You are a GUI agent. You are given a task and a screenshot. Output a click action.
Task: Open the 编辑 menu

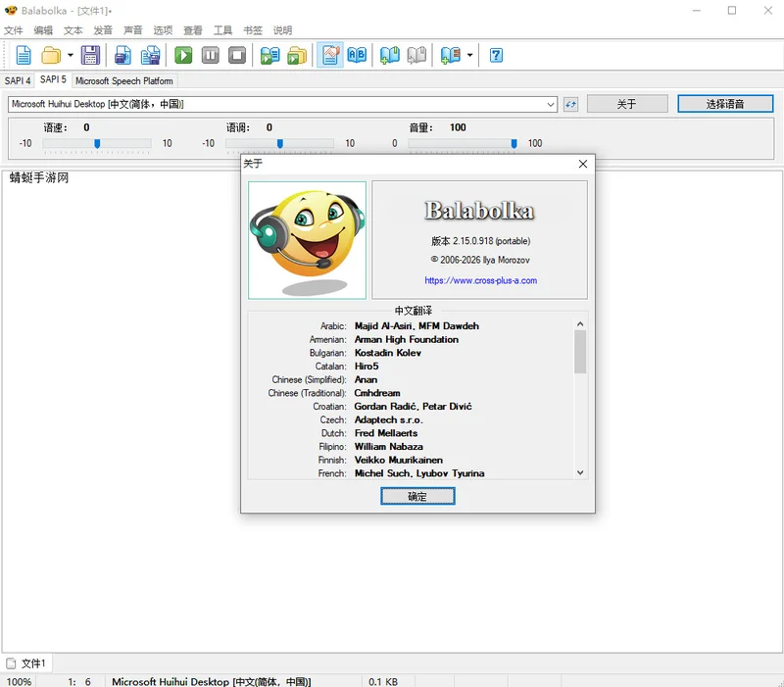click(43, 30)
